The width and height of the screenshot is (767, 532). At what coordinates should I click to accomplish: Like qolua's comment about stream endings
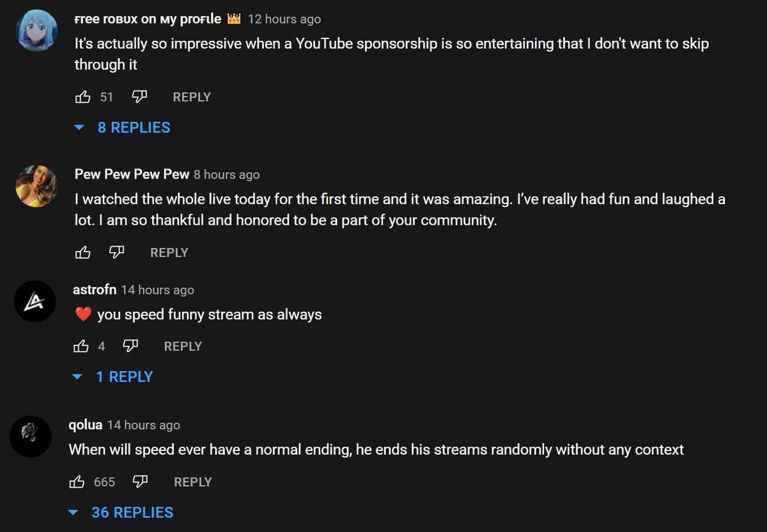tap(77, 482)
